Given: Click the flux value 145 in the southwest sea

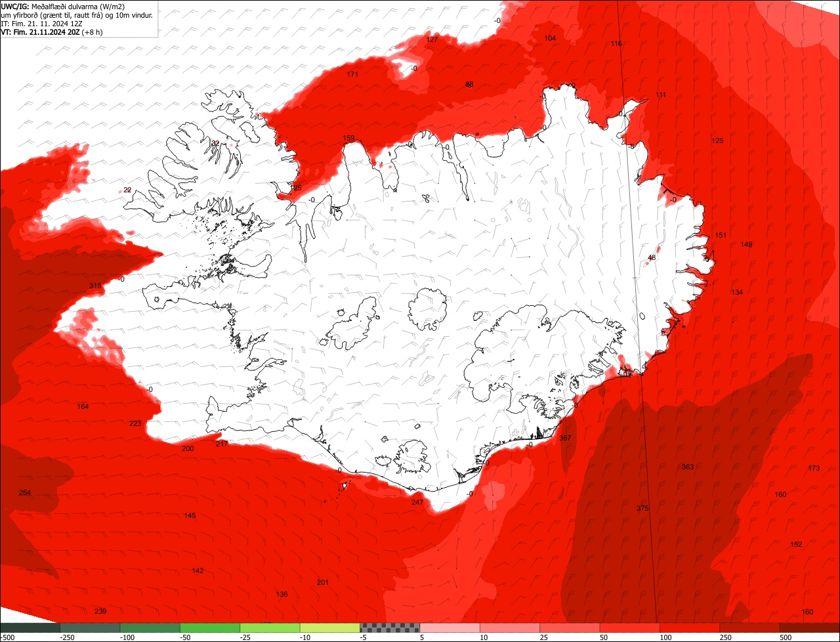Looking at the screenshot, I should point(190,515).
